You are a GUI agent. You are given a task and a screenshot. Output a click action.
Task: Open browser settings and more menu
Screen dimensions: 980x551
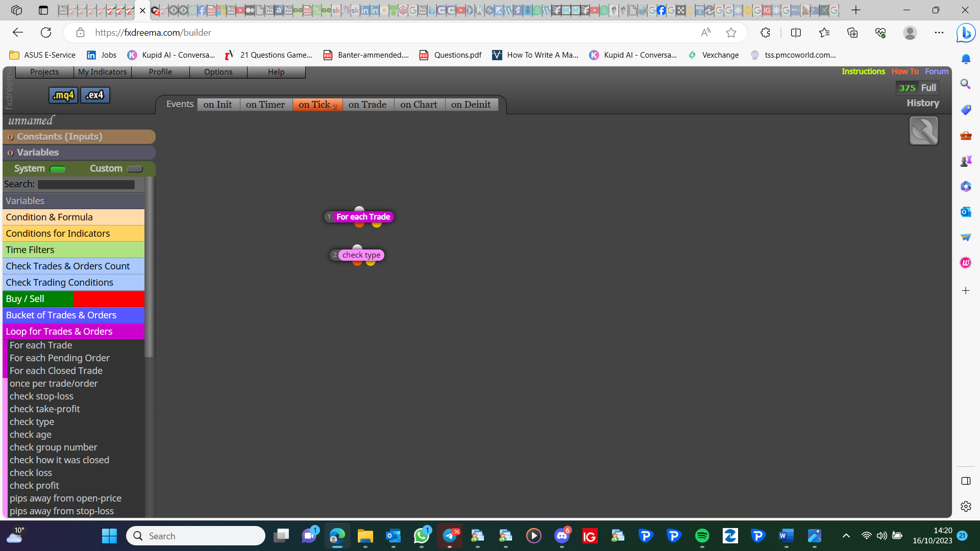939,33
